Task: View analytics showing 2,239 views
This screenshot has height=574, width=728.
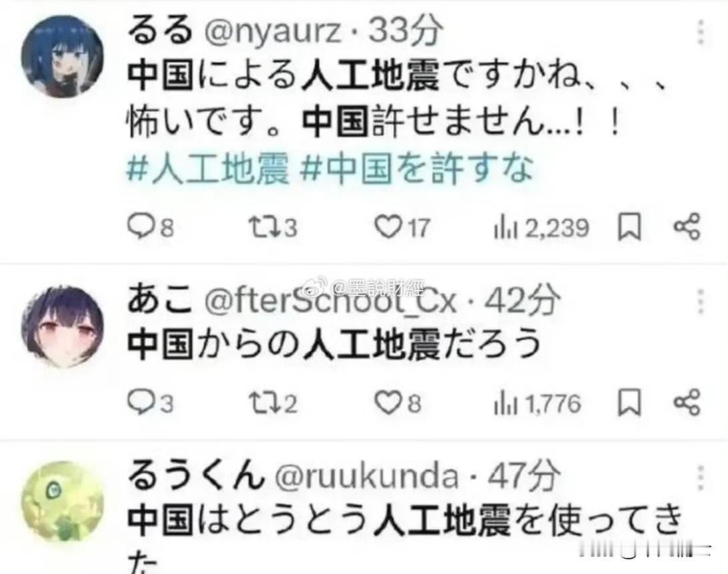Action: (x=542, y=228)
